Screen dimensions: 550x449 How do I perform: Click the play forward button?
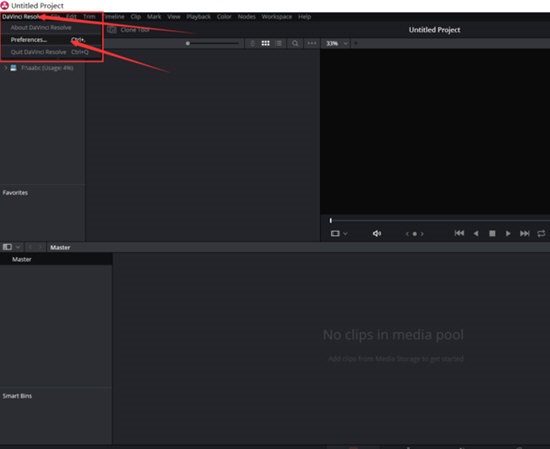pyautogui.click(x=508, y=233)
